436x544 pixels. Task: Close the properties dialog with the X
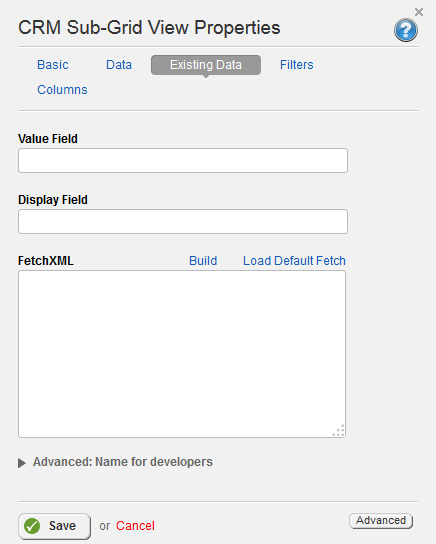[x=419, y=12]
